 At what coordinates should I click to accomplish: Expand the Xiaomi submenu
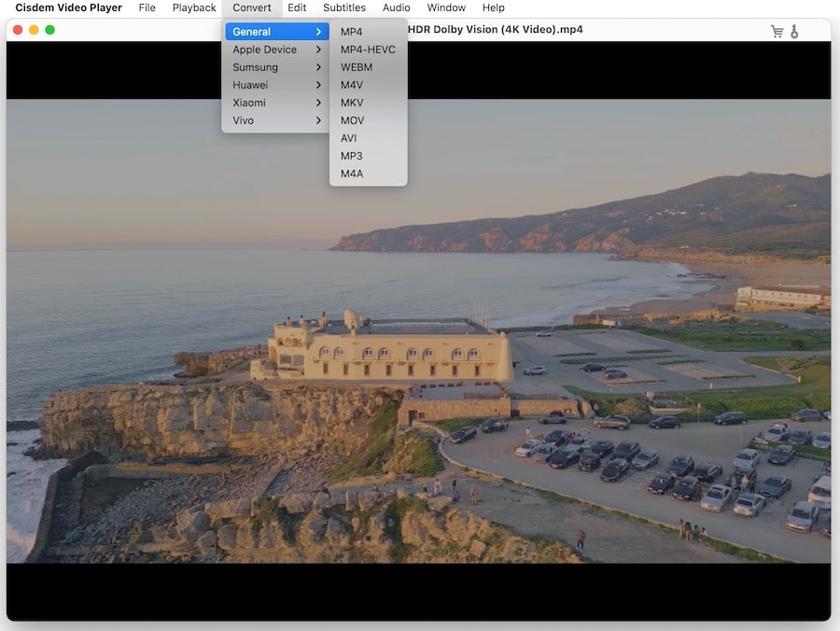(248, 102)
